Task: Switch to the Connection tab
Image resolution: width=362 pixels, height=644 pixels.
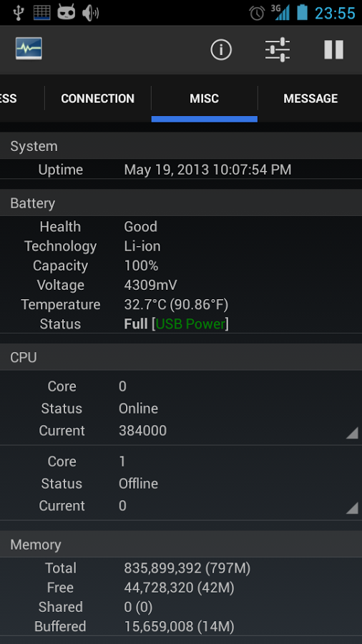Action: 98,99
